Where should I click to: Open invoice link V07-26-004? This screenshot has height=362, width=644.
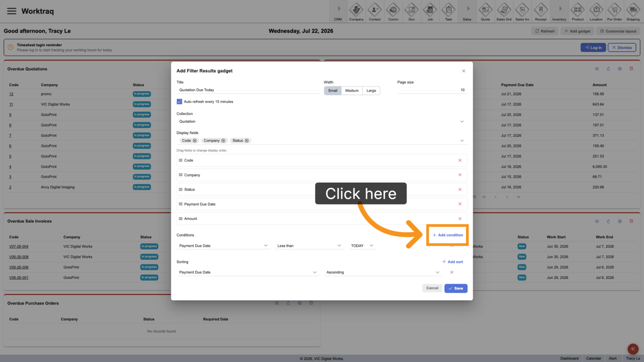pos(19,247)
